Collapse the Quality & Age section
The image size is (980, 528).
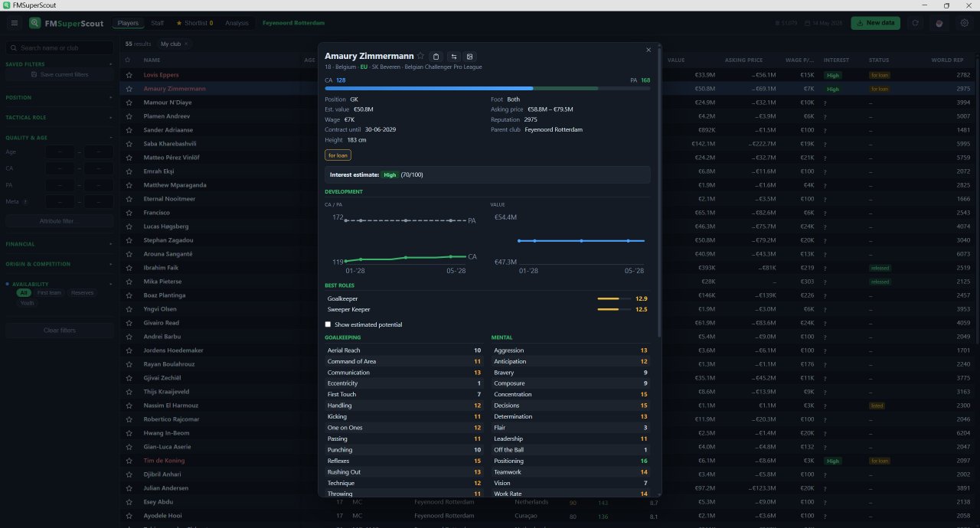59,138
